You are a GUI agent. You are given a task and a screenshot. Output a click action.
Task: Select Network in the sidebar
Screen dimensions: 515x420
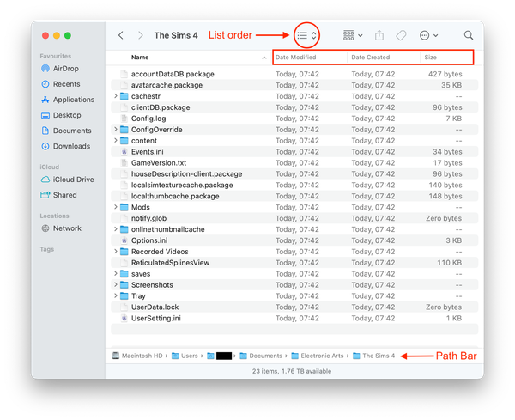tap(67, 228)
